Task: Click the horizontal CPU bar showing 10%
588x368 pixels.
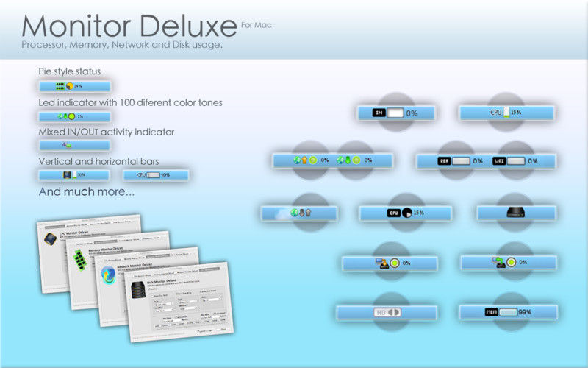Action: point(153,175)
